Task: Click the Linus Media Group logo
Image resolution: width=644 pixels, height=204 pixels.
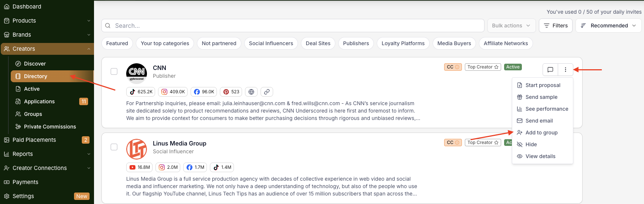Action: [x=137, y=149]
